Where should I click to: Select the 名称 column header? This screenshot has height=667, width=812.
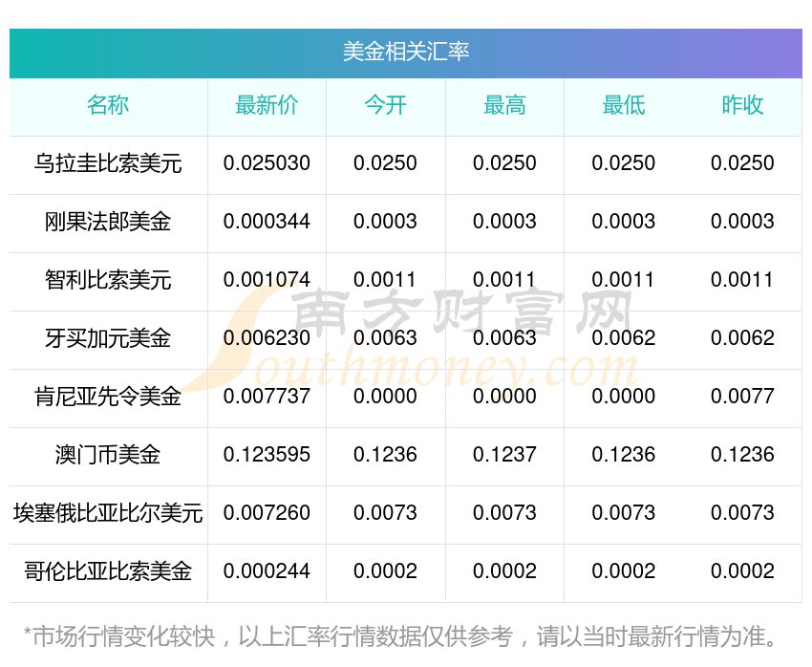point(108,105)
